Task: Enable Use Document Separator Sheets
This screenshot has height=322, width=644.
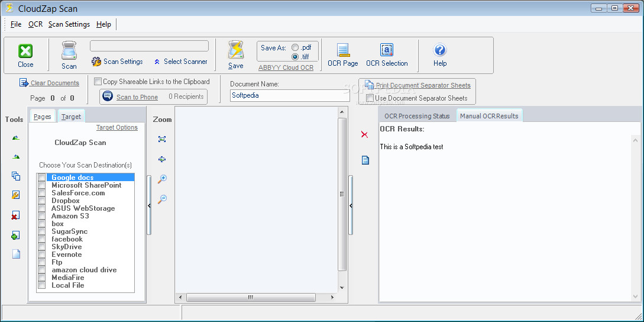Action: (370, 98)
